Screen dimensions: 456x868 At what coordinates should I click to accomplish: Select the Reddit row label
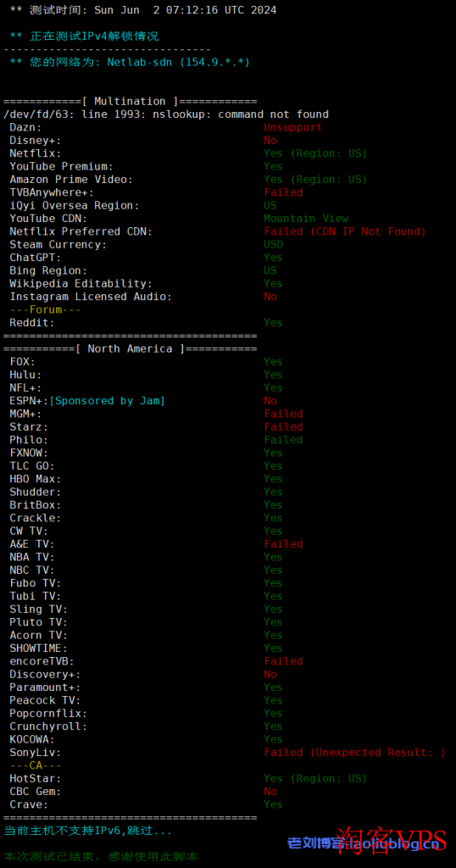point(32,323)
